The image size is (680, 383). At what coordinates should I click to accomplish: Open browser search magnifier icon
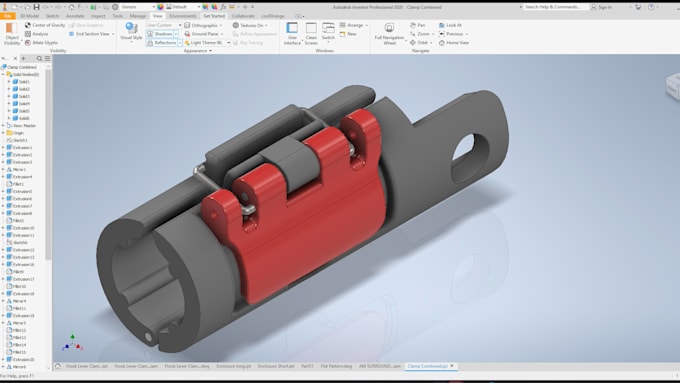(x=39, y=58)
